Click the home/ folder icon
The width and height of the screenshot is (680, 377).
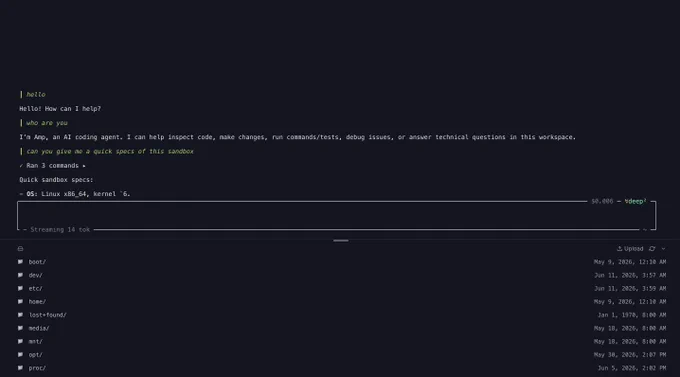coord(20,302)
